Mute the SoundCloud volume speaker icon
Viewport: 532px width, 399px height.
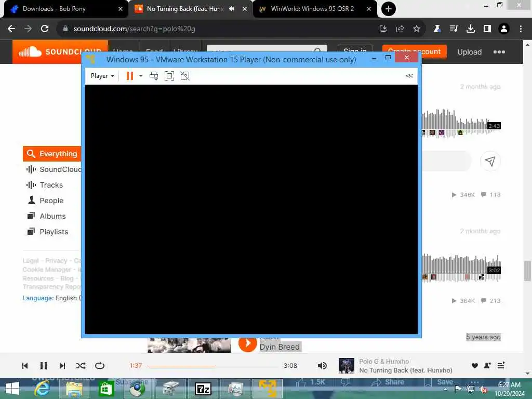coord(322,365)
